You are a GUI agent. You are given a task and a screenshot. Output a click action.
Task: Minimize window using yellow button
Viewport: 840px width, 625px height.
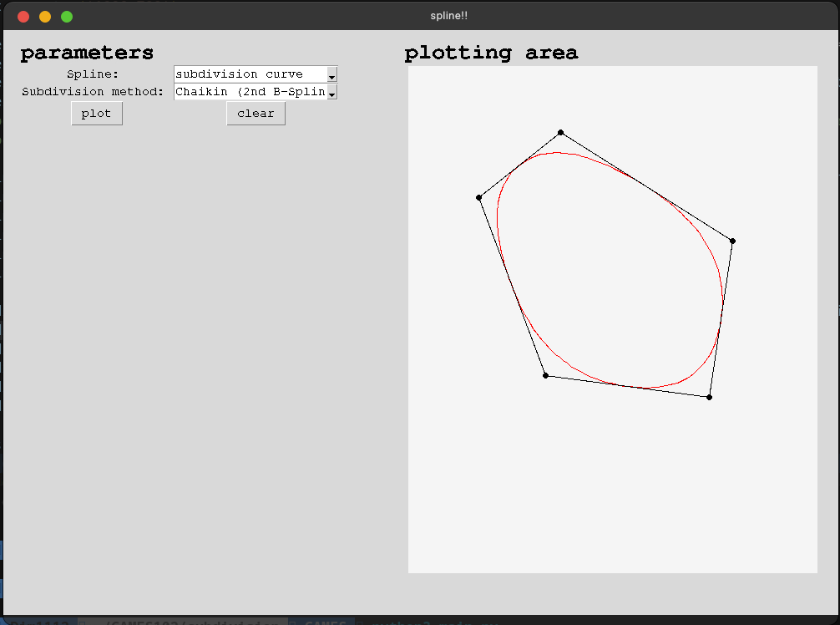45,17
